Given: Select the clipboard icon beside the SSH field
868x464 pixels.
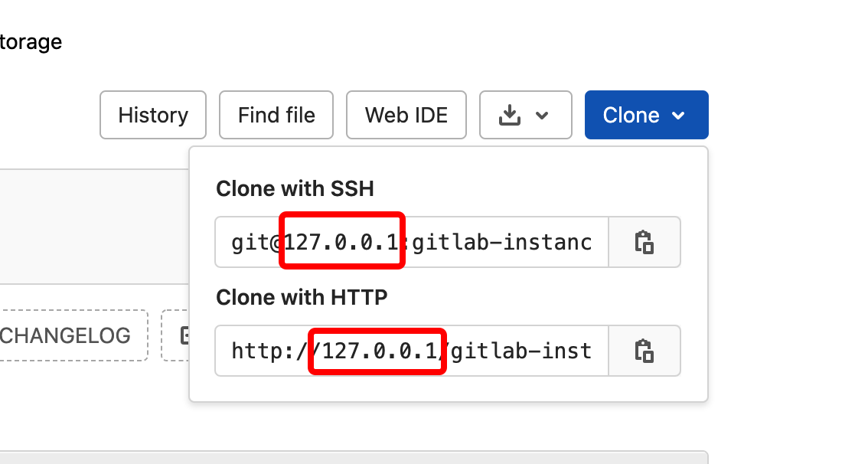Looking at the screenshot, I should pos(644,242).
